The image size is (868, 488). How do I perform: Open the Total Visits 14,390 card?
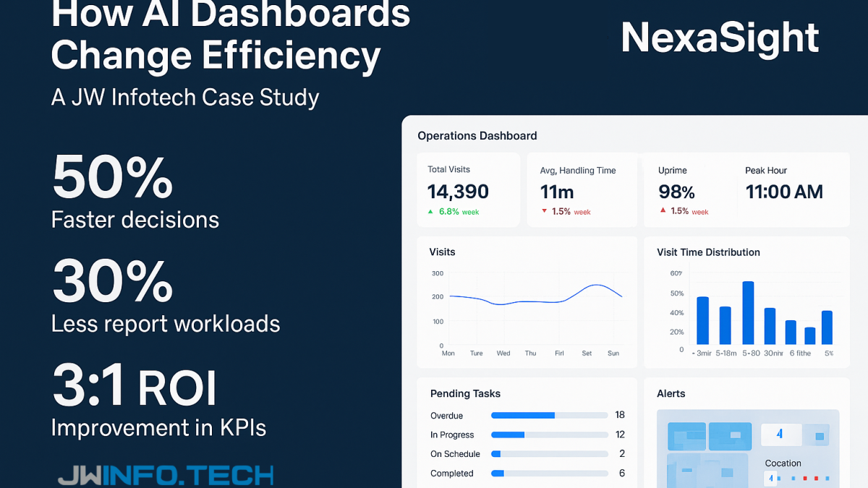click(x=468, y=190)
